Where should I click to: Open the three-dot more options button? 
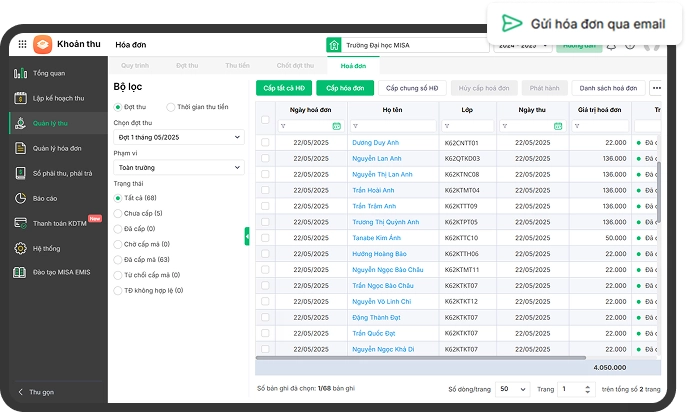[x=656, y=88]
